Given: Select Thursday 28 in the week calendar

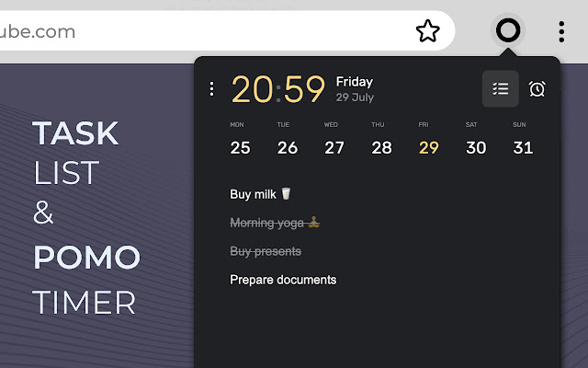Looking at the screenshot, I should (x=381, y=140).
